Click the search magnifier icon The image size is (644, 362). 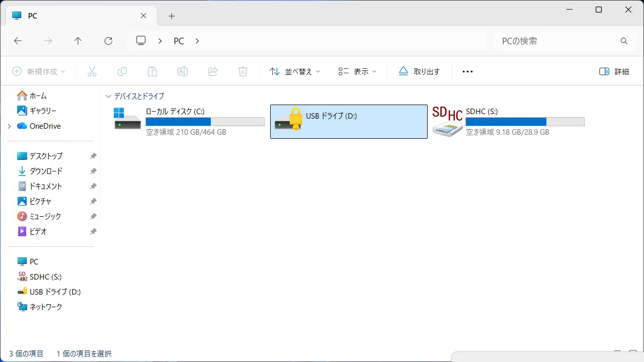(624, 41)
